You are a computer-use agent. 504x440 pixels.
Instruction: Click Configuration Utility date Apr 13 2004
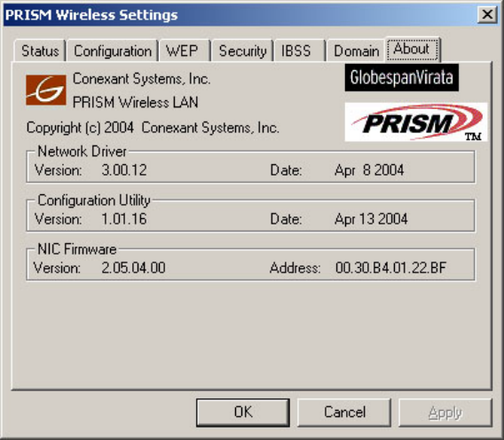tap(371, 219)
